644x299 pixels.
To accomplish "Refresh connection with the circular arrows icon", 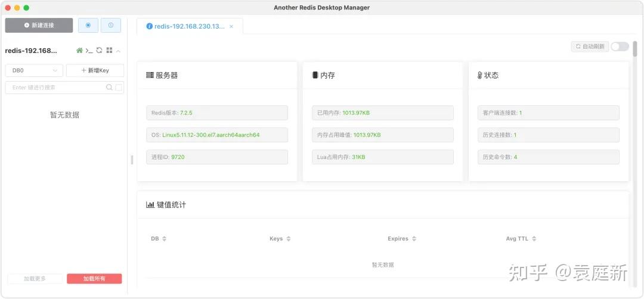I will (99, 51).
